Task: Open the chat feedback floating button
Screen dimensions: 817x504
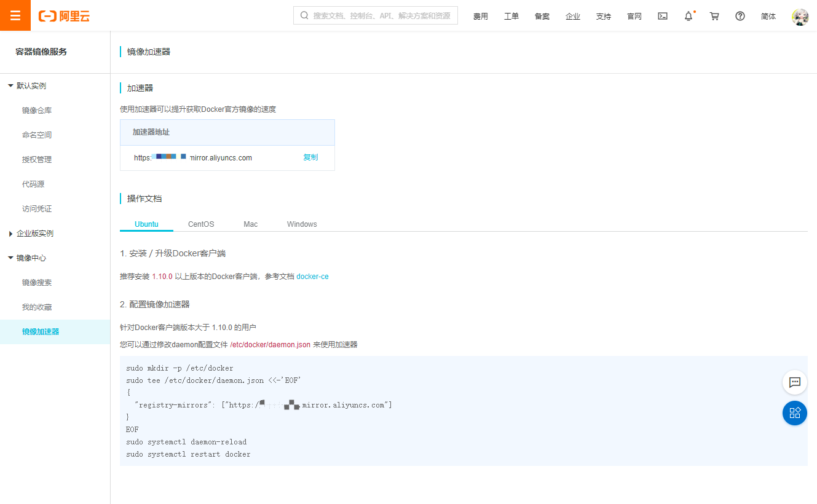Action: (794, 382)
